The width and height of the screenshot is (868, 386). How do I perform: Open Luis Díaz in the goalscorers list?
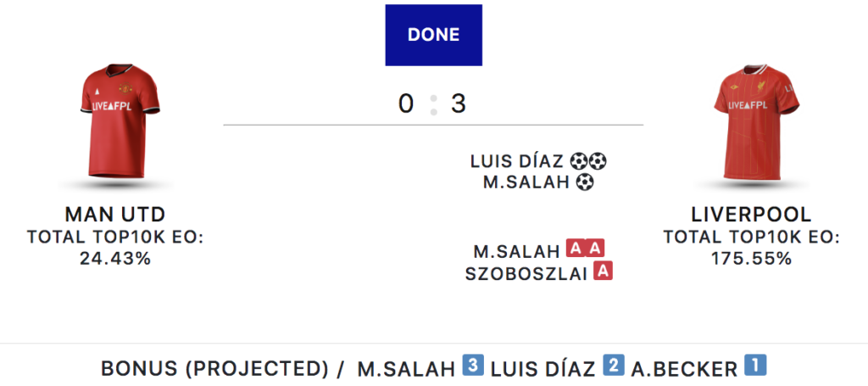tap(517, 161)
